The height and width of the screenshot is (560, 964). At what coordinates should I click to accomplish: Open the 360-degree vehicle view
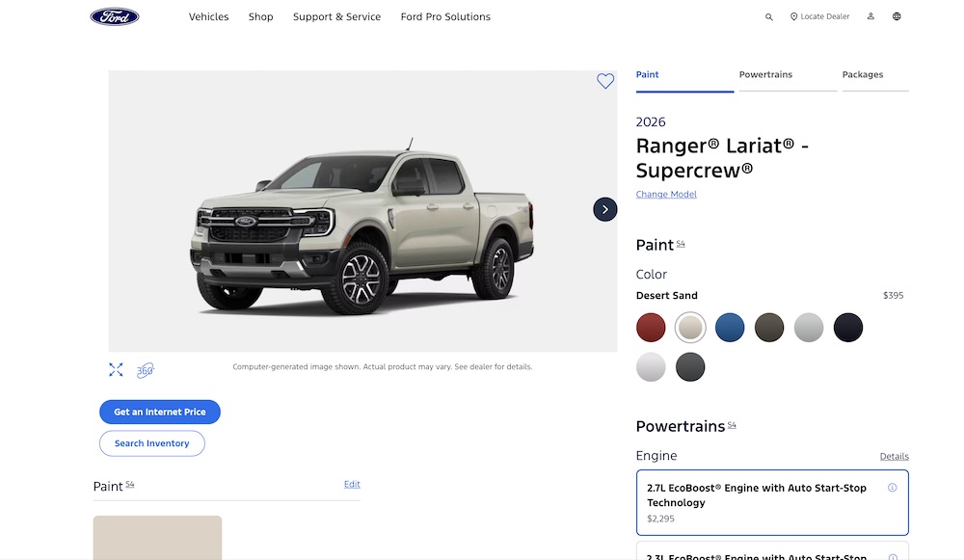click(146, 369)
